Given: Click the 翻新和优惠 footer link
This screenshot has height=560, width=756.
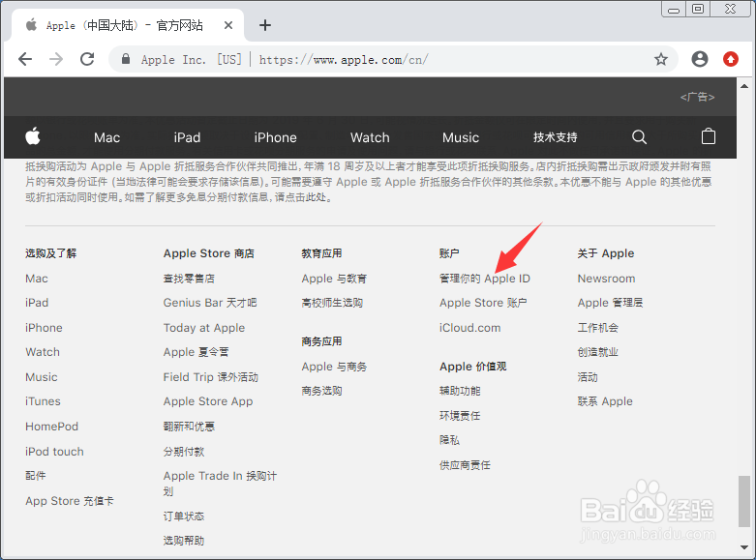Looking at the screenshot, I should [x=189, y=427].
